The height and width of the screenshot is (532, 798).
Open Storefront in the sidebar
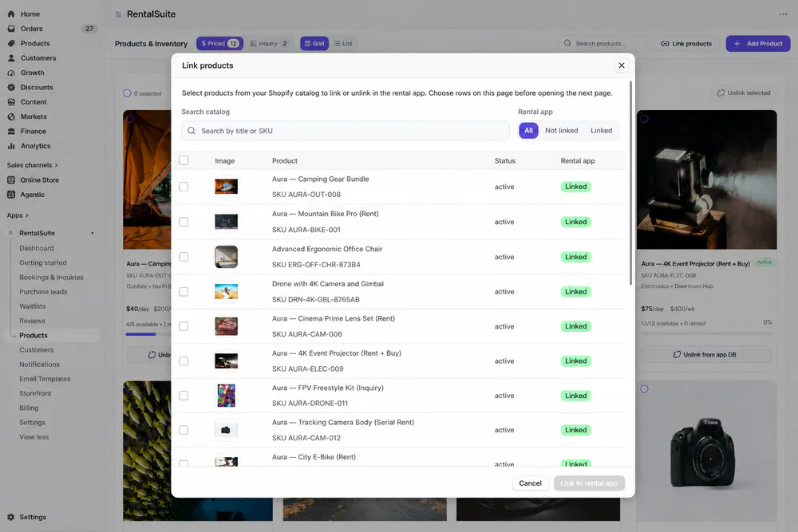tap(35, 394)
